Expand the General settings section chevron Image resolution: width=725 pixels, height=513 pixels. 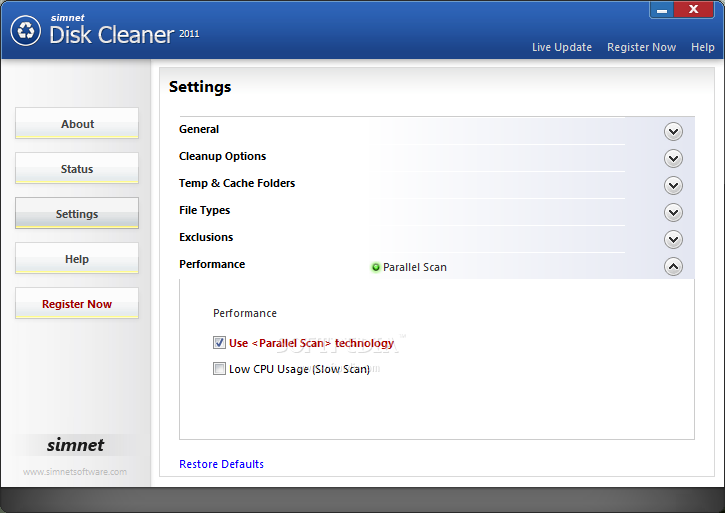tap(673, 132)
